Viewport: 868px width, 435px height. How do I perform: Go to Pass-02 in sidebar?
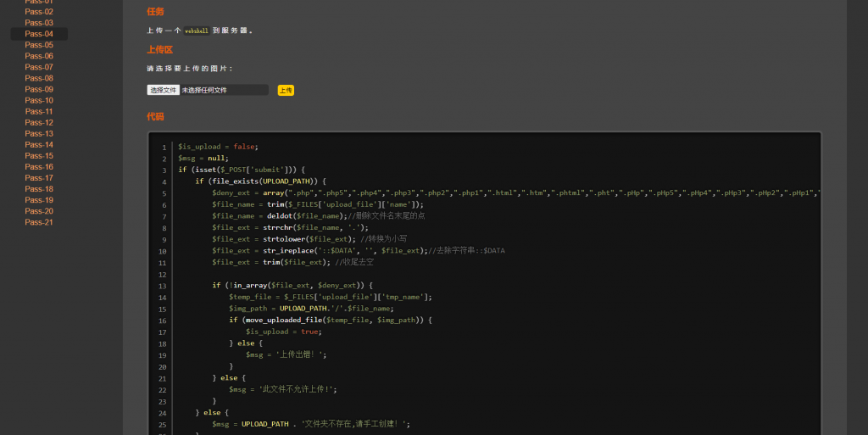39,12
